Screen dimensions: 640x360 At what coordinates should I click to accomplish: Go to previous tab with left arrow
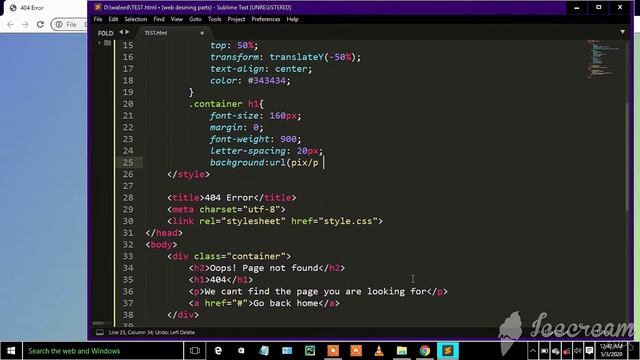pos(121,32)
